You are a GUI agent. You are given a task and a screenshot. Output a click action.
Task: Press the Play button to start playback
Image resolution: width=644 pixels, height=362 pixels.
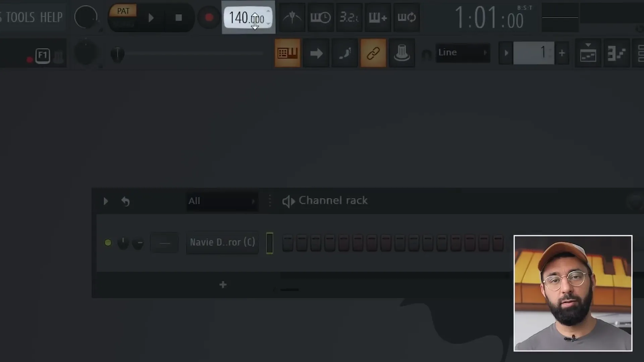[151, 18]
